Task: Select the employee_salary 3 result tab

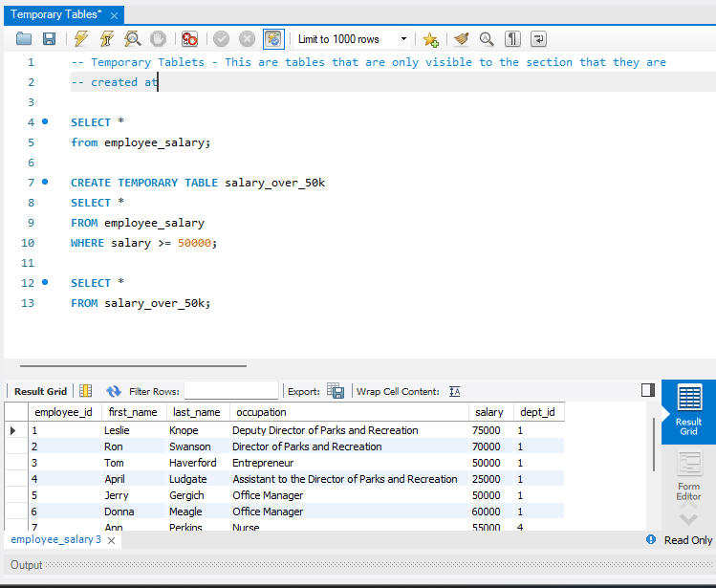Action: (x=55, y=539)
